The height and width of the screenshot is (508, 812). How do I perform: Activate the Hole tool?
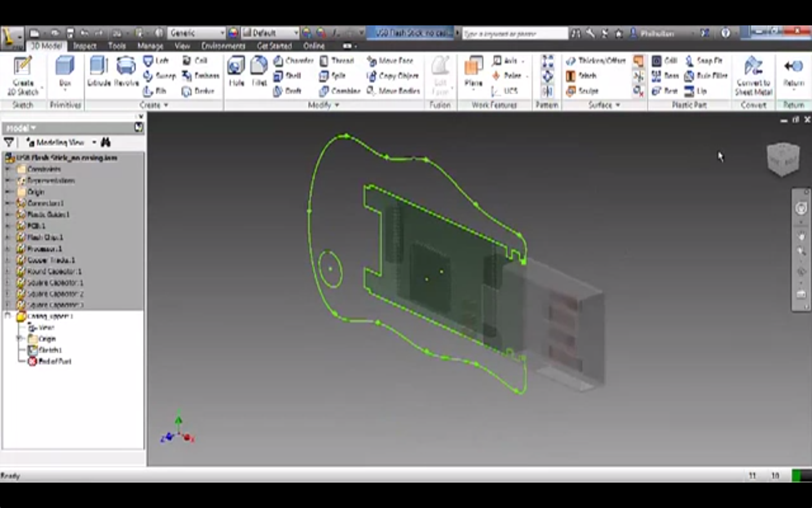coord(236,72)
